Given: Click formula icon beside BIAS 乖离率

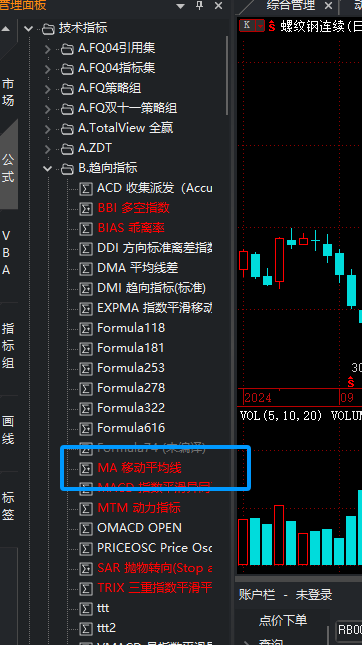Looking at the screenshot, I should 86,229.
